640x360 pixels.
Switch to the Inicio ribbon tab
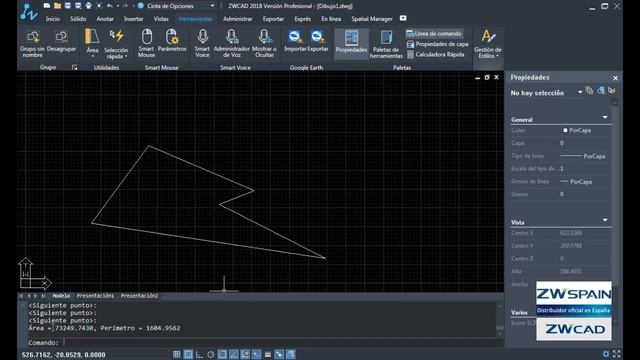(53, 19)
